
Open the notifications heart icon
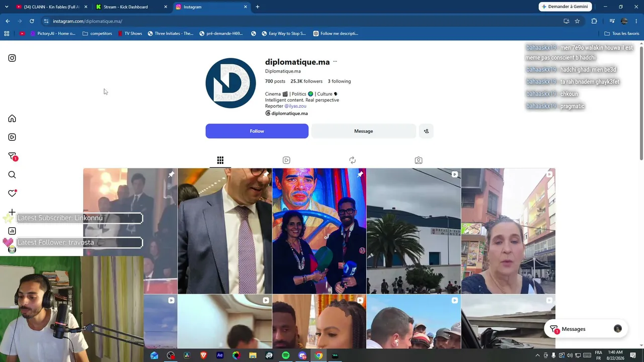[x=12, y=194]
